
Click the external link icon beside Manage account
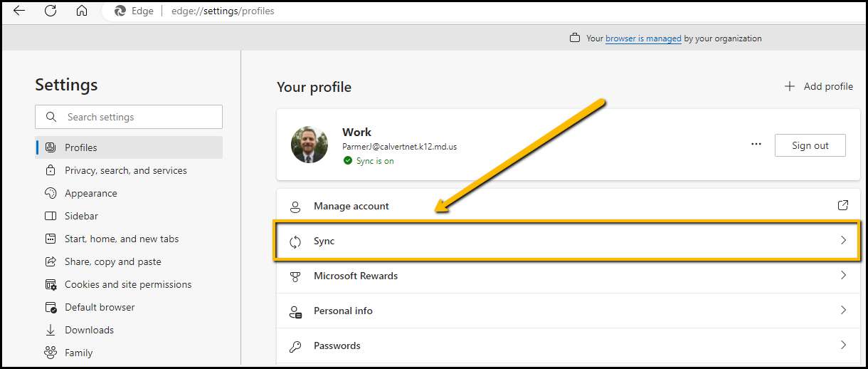tap(843, 205)
